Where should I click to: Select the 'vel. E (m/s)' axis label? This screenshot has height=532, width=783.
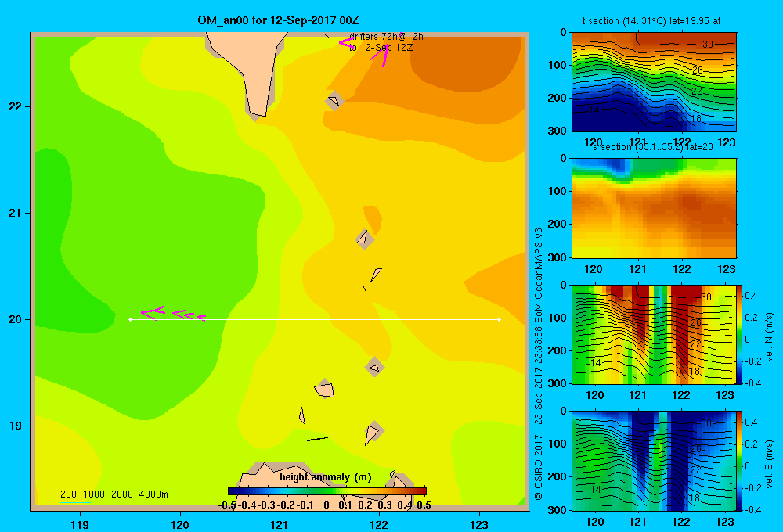[x=769, y=464]
